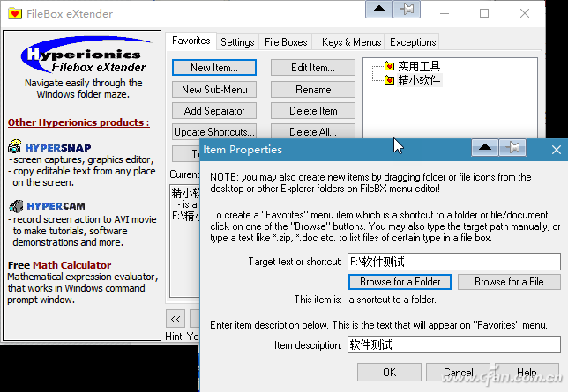Click the pushpin icon in FileBox eXtender title bar
This screenshot has height=392, width=568.
(407, 9)
